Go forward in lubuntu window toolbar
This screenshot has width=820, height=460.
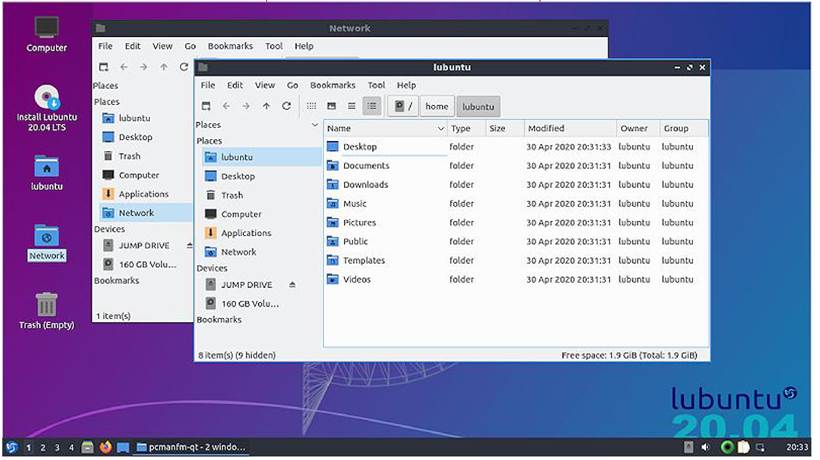[x=246, y=106]
